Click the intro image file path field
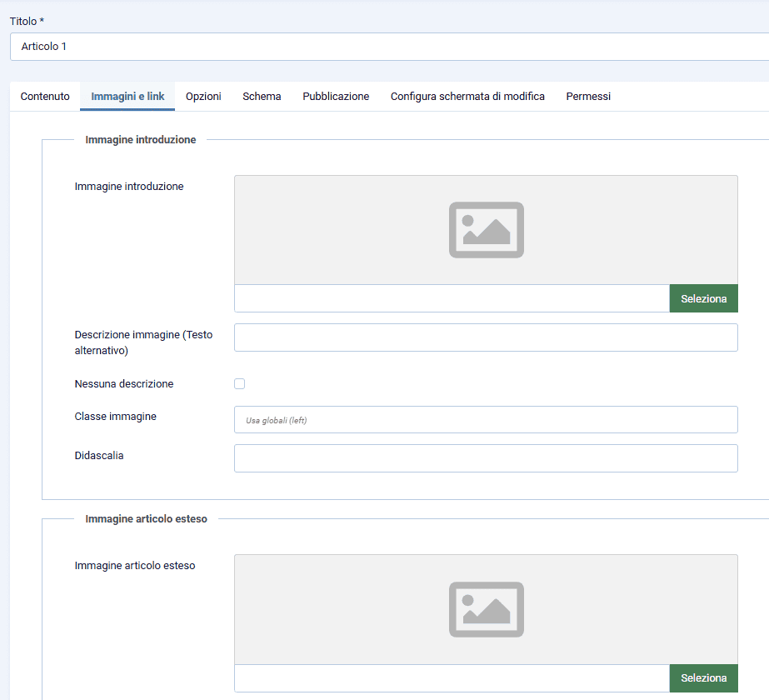 [x=450, y=298]
